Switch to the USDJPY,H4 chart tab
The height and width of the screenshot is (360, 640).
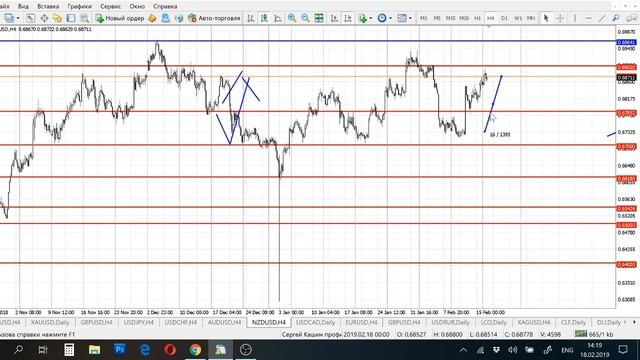[138, 322]
